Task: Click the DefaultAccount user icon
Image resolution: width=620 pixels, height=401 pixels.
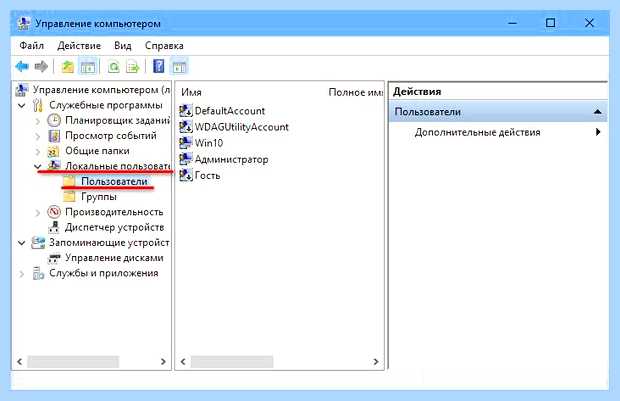Action: (186, 111)
